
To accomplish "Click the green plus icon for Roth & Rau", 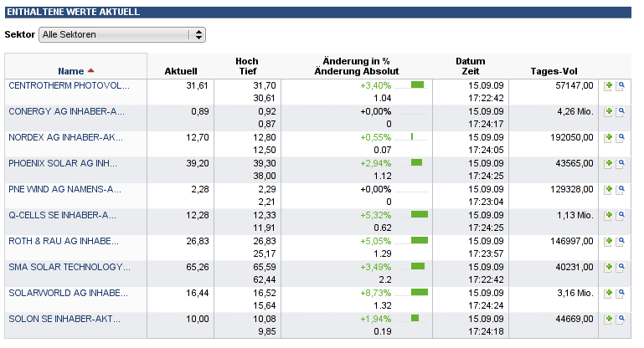I will [609, 241].
